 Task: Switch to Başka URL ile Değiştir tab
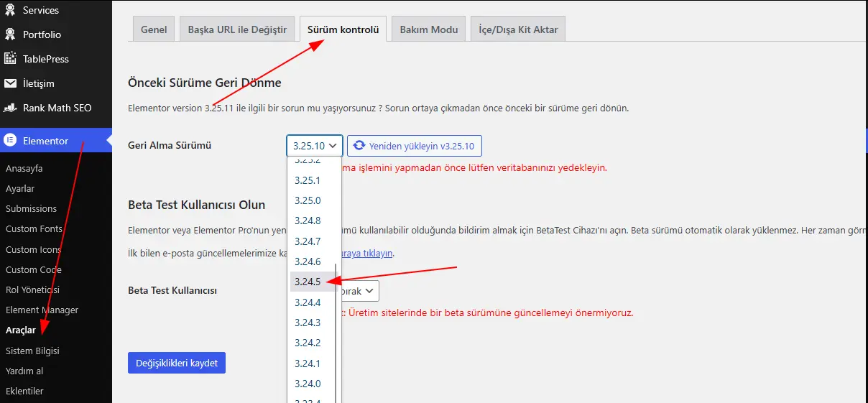[x=237, y=29]
